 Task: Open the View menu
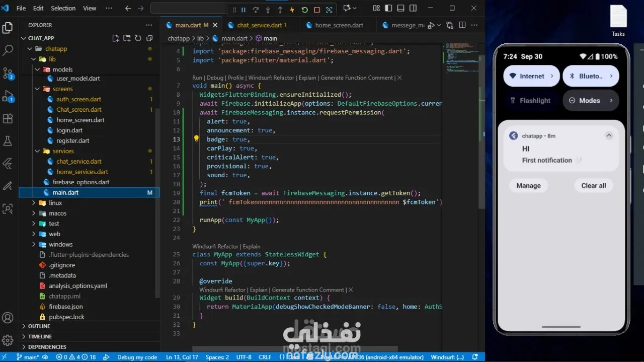pos(90,8)
